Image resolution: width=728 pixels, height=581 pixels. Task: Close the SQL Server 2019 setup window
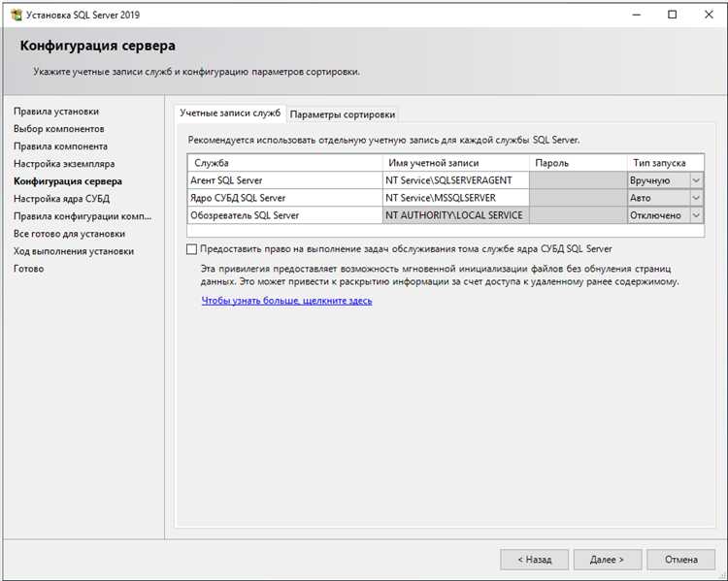click(x=709, y=15)
